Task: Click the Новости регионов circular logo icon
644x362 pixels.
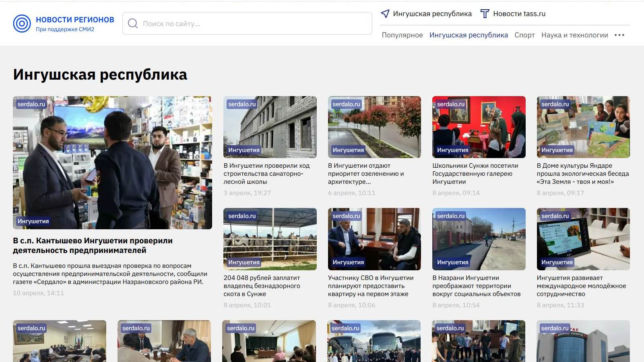Action: 22,24
